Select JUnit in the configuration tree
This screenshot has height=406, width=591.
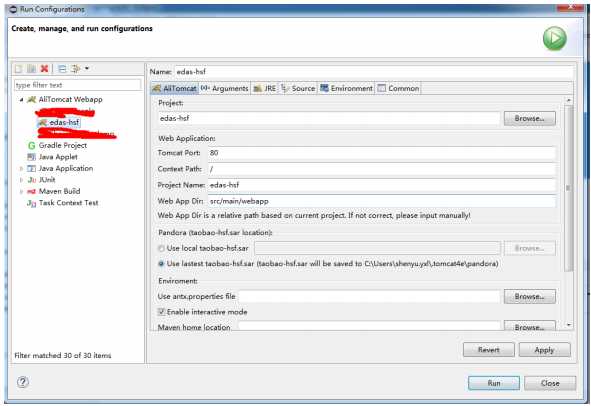(x=47, y=180)
